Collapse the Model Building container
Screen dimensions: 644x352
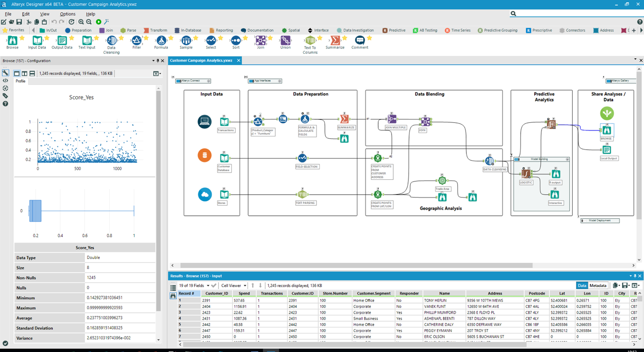coord(567,159)
